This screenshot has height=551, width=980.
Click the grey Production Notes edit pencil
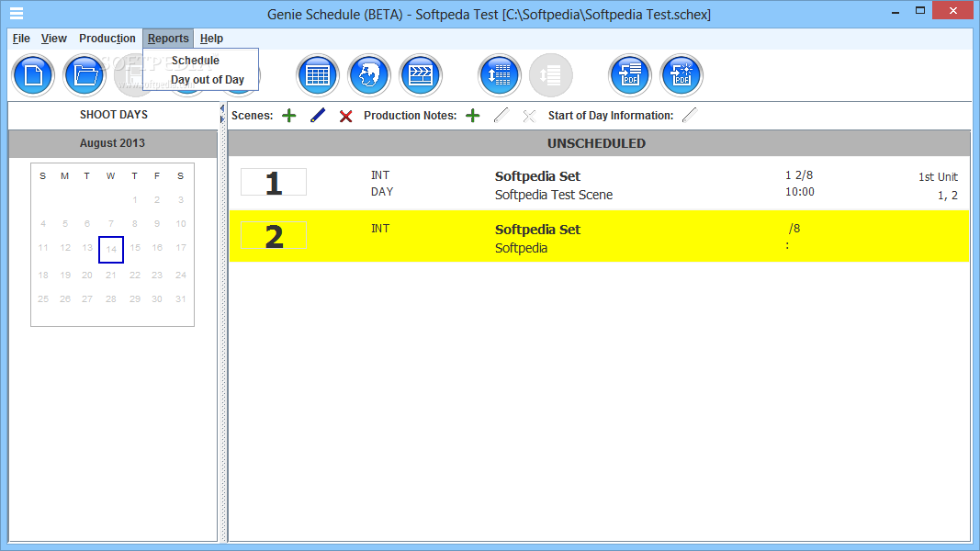[501, 116]
